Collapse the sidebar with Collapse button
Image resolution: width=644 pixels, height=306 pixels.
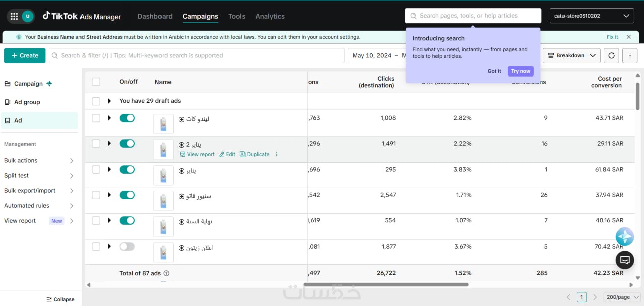click(60, 299)
